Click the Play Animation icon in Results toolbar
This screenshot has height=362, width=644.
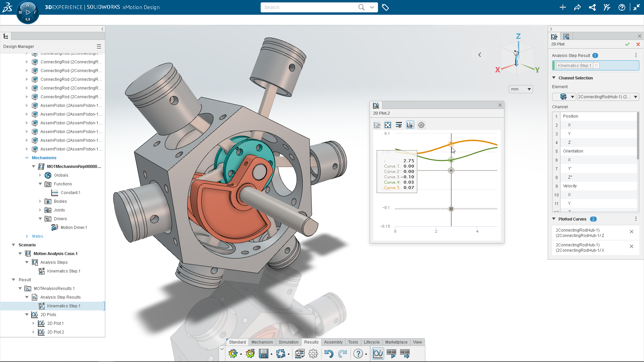pyautogui.click(x=391, y=353)
